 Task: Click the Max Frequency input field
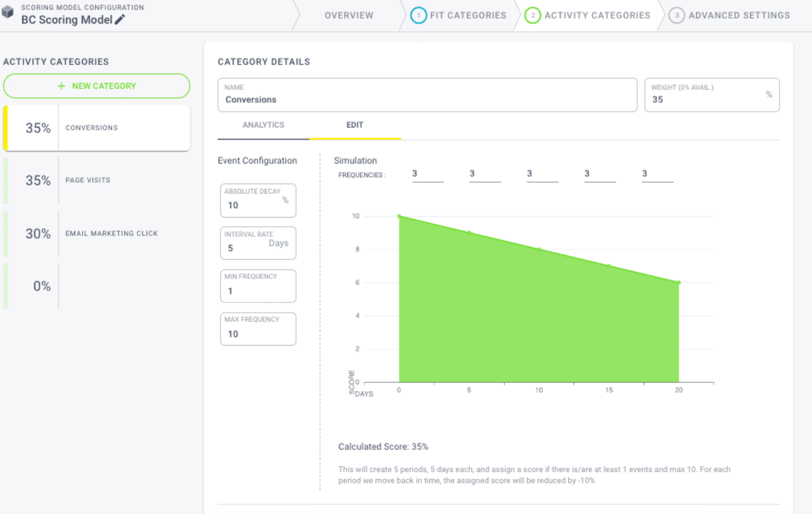(x=258, y=329)
